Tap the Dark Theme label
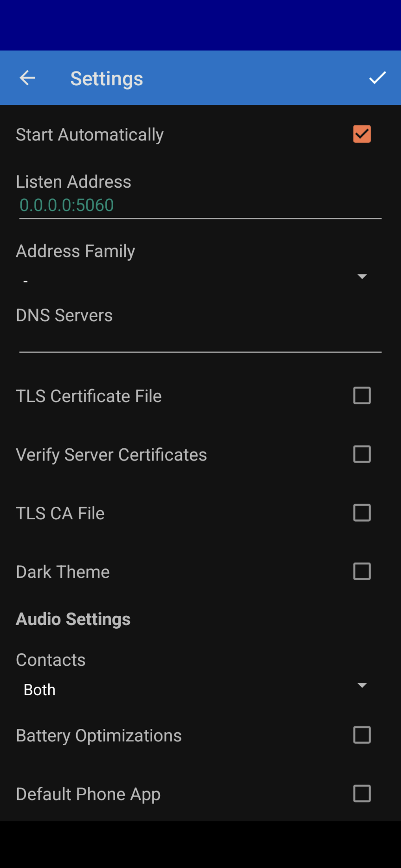The height and width of the screenshot is (868, 401). pos(63,572)
